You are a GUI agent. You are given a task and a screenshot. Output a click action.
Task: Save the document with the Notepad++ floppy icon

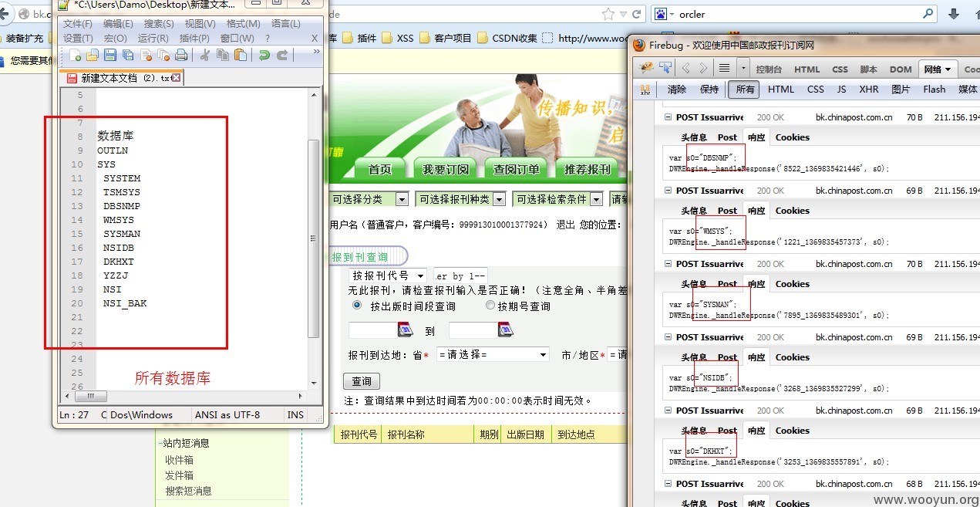[110, 55]
